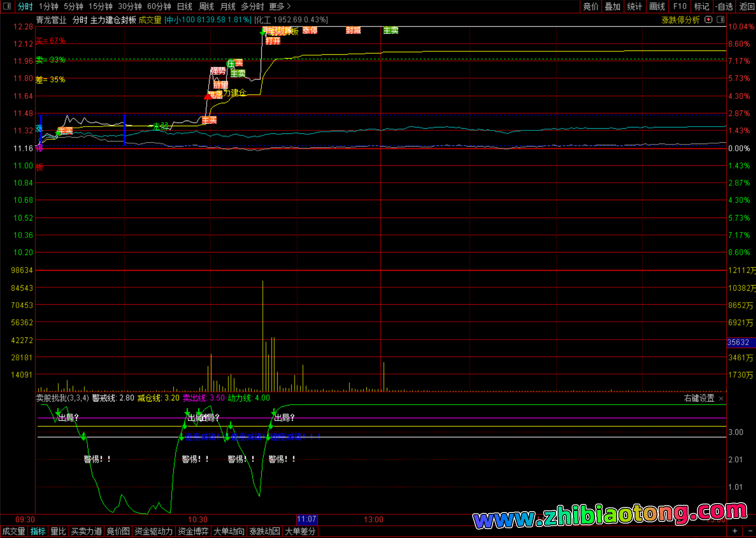Select the 5分钟 period tab
This screenshot has width=756, height=538.
pos(73,6)
